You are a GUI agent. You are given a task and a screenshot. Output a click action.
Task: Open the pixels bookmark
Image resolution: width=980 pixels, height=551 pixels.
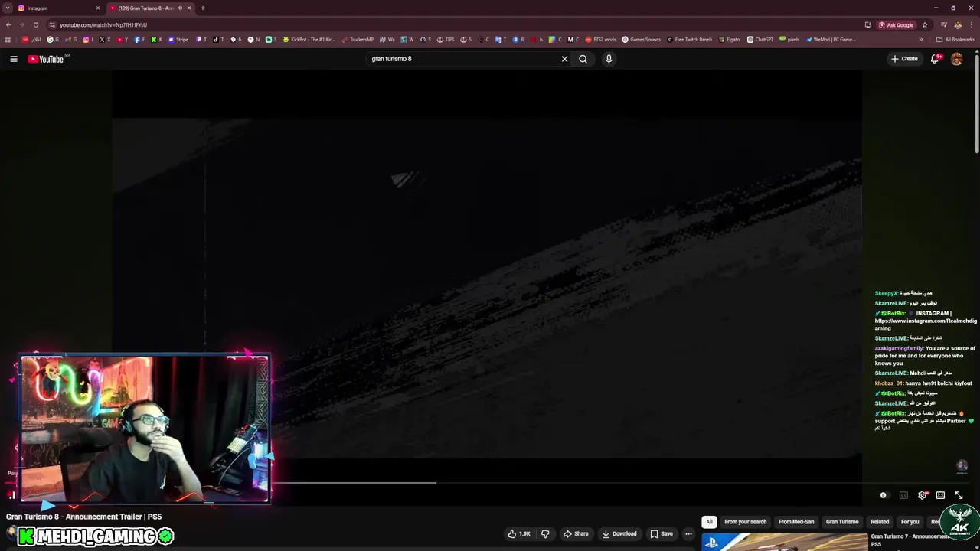[x=789, y=40]
